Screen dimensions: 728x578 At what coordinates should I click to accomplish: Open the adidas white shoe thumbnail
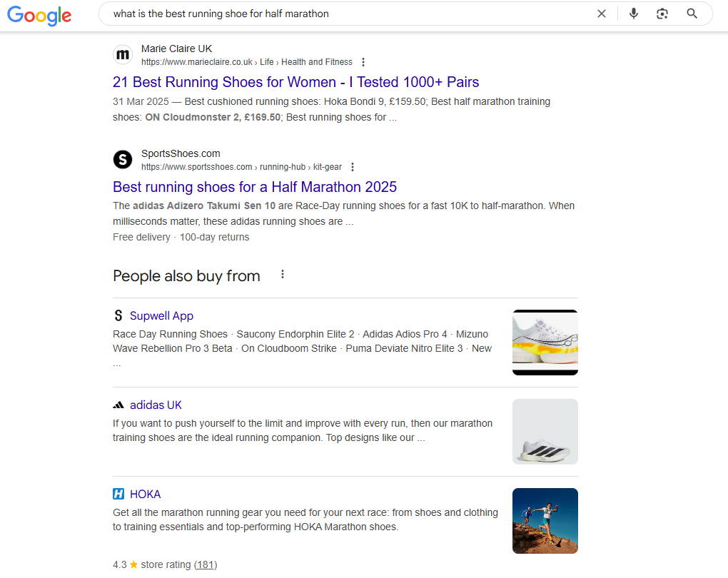(545, 432)
